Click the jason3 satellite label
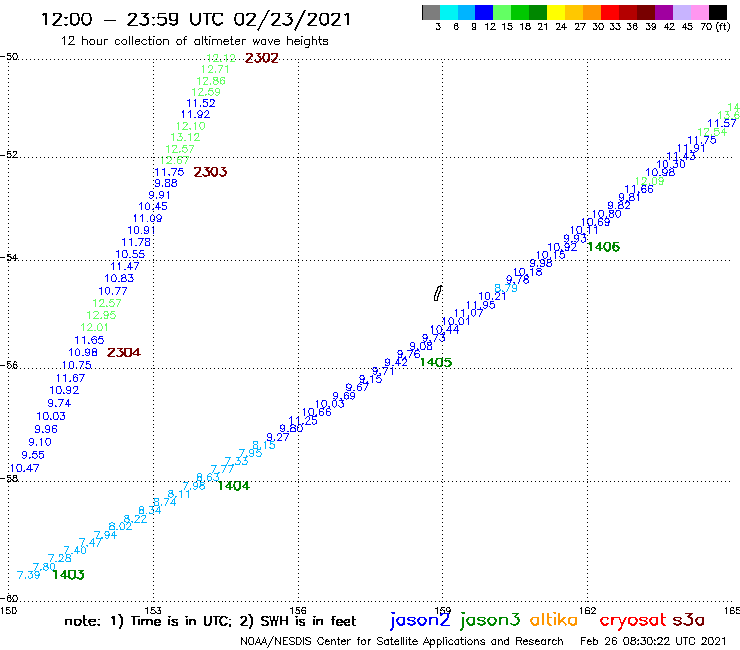 (490, 620)
